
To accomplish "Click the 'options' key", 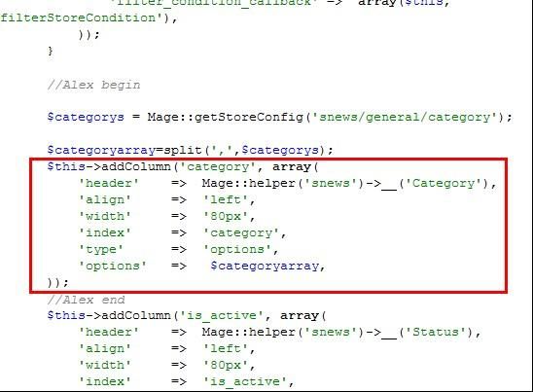I will point(113,266).
